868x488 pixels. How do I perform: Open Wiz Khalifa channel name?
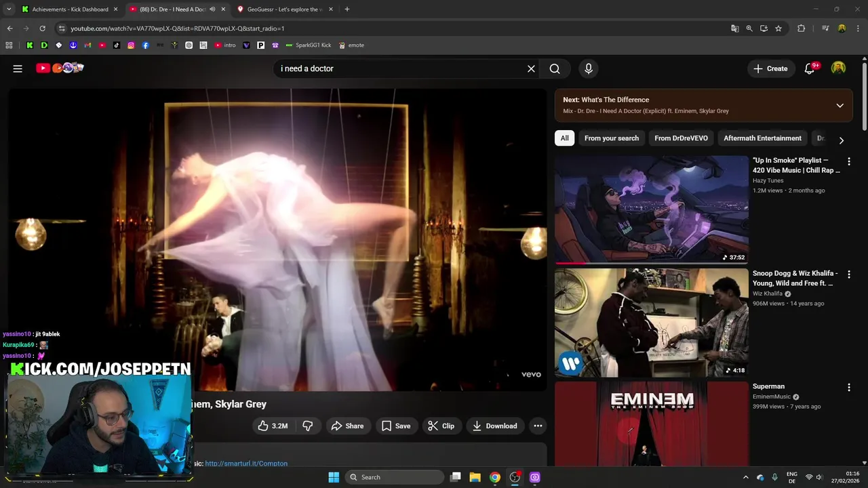(768, 293)
